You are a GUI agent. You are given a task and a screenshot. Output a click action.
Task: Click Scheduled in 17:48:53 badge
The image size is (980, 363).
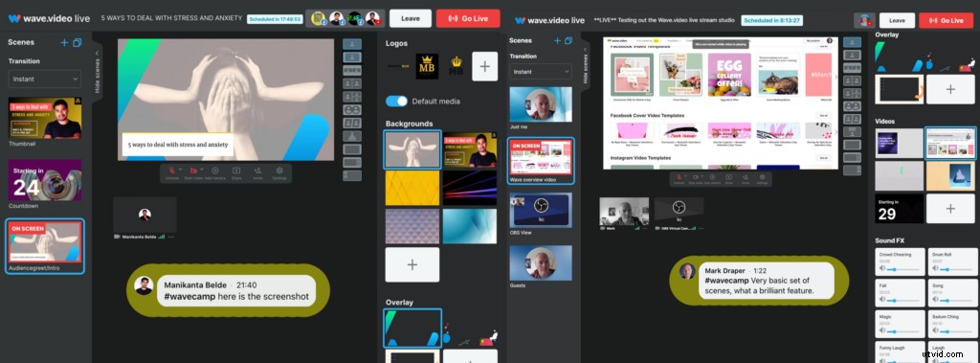[275, 19]
